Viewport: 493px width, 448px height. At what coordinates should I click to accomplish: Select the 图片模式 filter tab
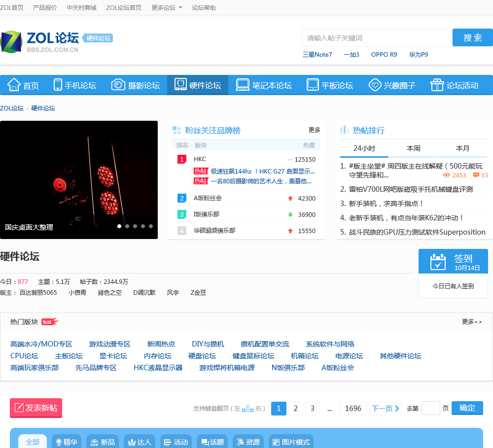291,442
